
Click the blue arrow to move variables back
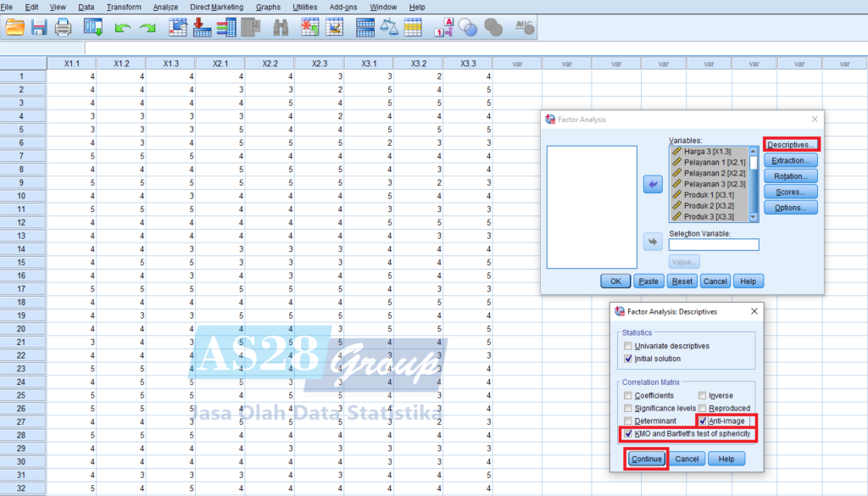653,185
